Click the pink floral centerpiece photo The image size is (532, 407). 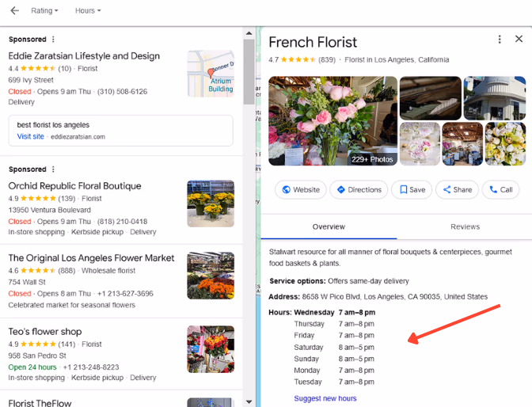click(420, 144)
